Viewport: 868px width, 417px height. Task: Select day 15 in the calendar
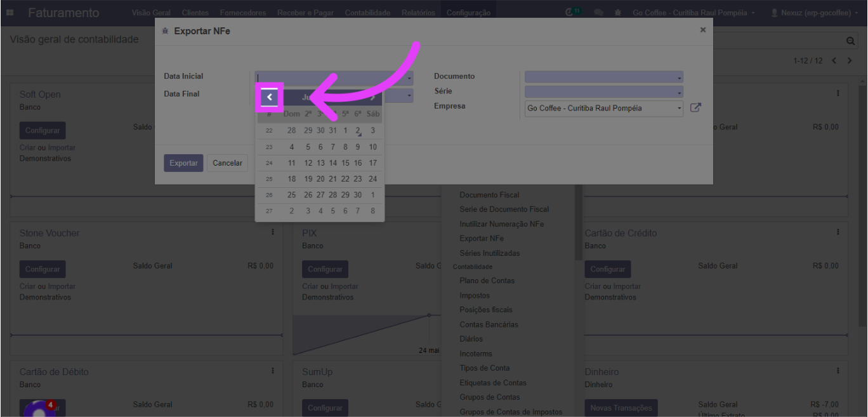tap(345, 163)
